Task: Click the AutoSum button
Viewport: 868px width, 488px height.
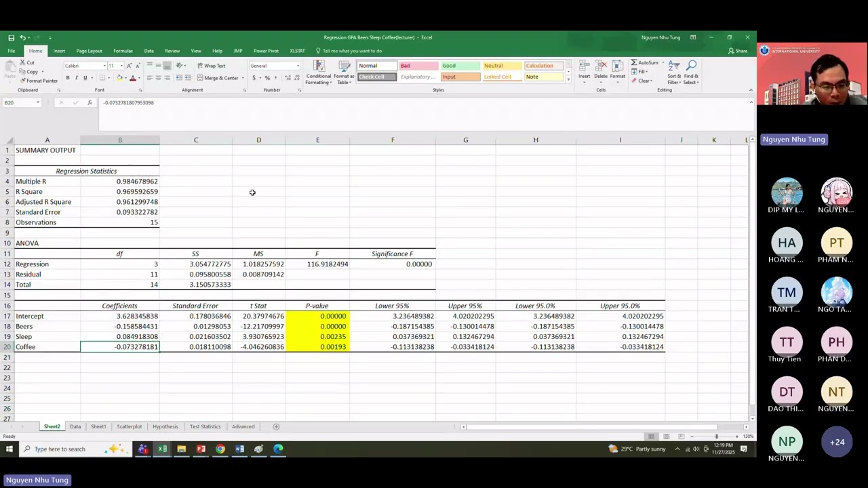Action: click(x=644, y=63)
